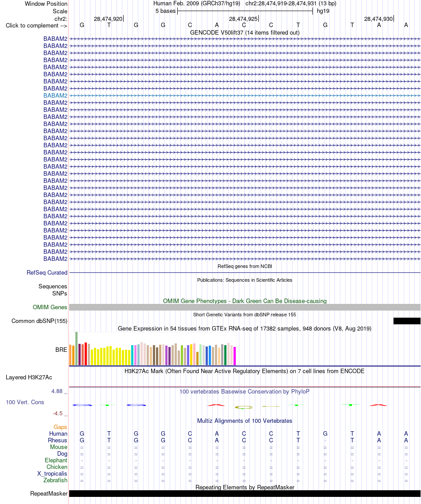Click the Common dbSNP(155) label
Viewport: 421px width, 504px height.
tap(39, 321)
